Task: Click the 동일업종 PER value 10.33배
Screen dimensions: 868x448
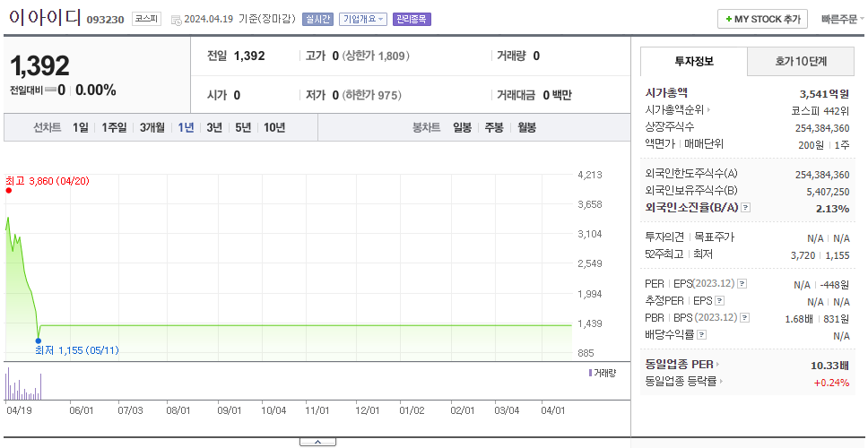Action: tap(829, 365)
